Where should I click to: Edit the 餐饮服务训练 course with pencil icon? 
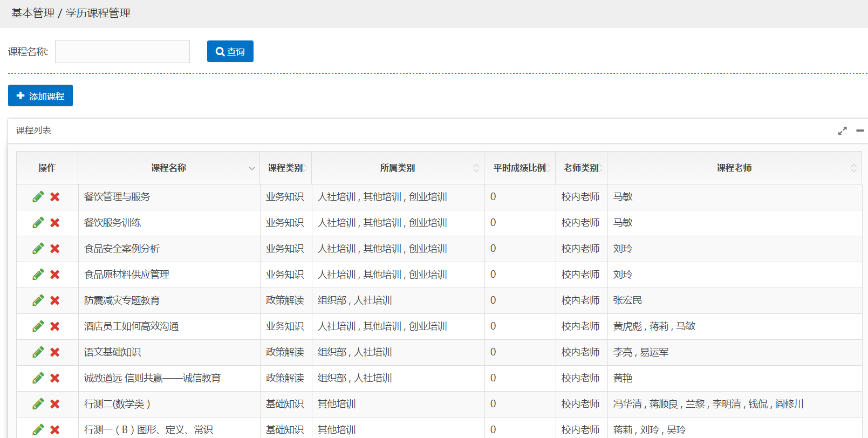coord(38,223)
